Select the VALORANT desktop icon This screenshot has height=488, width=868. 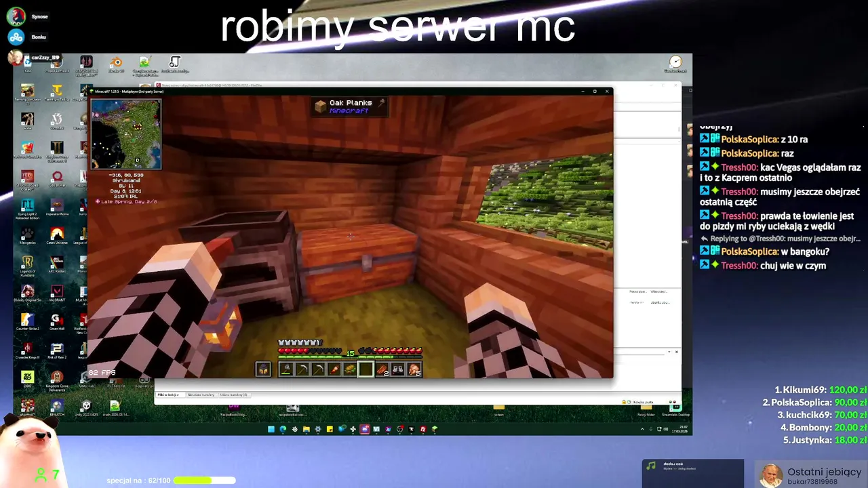tap(57, 293)
